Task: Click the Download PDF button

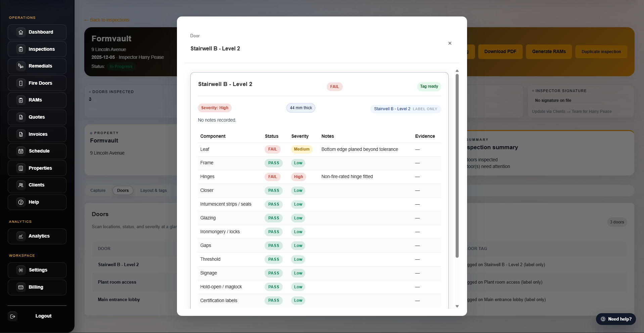Action: [500, 52]
